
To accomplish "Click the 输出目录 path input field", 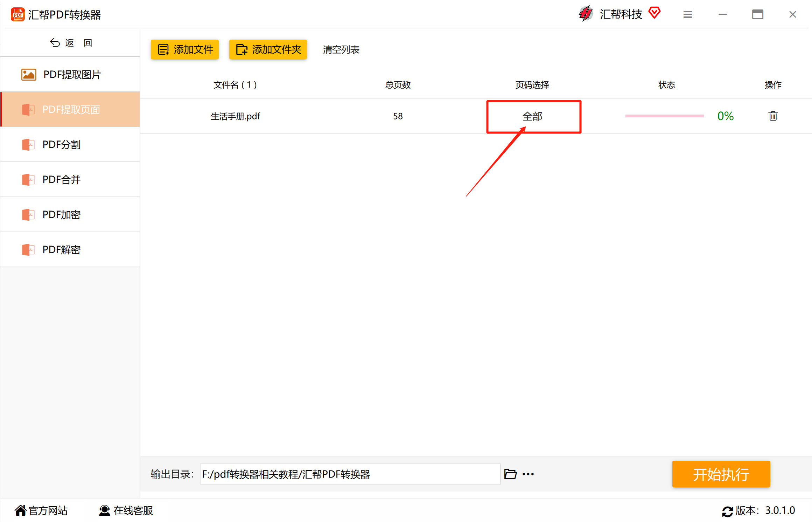I will (350, 474).
